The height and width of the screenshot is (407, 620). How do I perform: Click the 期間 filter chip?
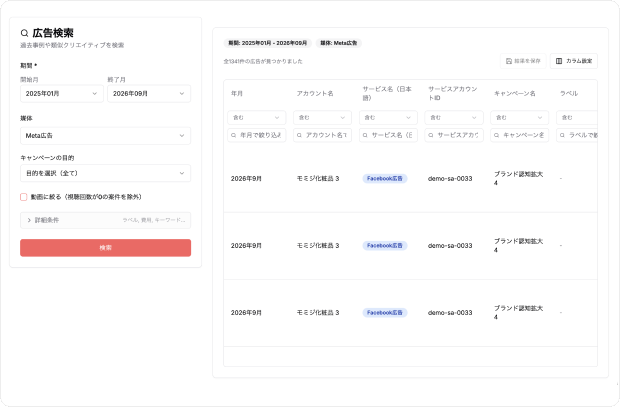268,43
